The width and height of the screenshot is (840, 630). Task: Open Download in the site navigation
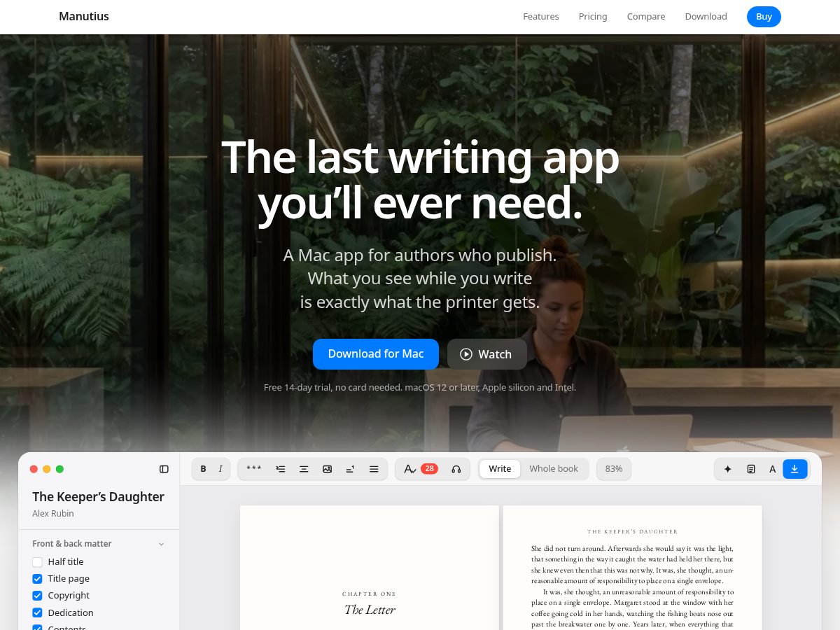coord(706,16)
